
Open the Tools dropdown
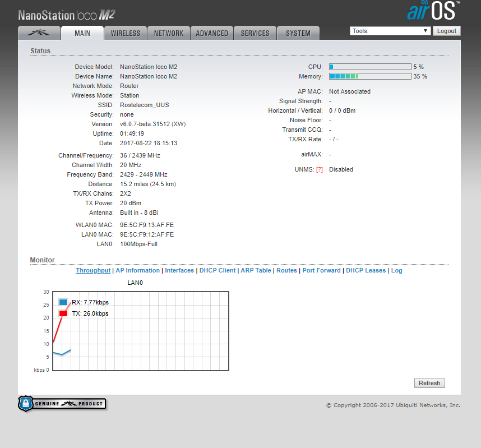(x=390, y=31)
